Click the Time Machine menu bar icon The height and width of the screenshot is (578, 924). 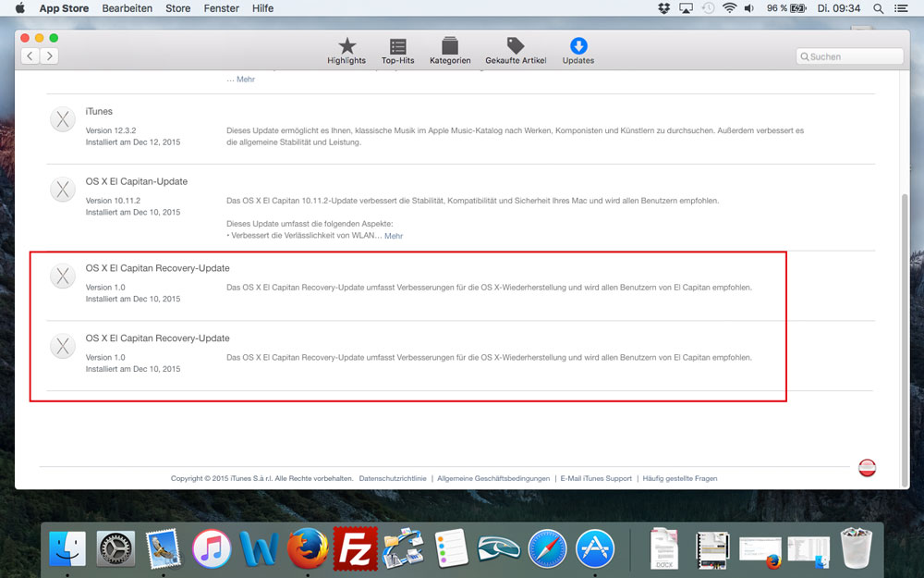708,8
